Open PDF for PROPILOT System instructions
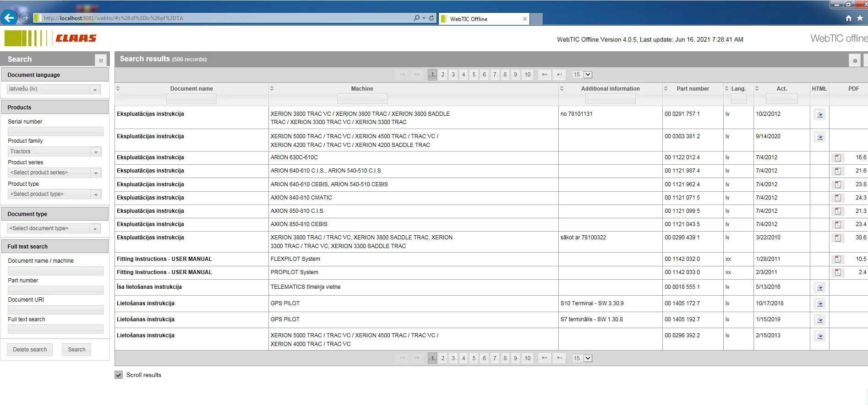 tap(838, 272)
